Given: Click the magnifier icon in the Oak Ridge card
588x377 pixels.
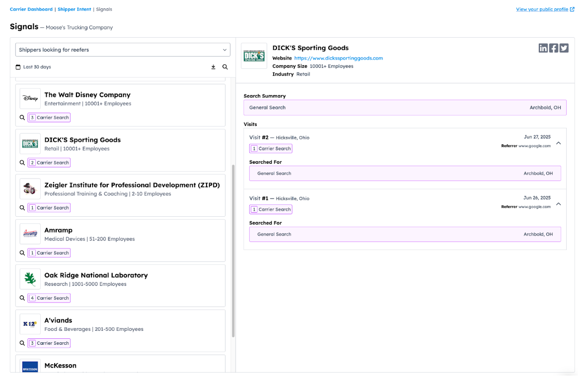Looking at the screenshot, I should pyautogui.click(x=22, y=298).
